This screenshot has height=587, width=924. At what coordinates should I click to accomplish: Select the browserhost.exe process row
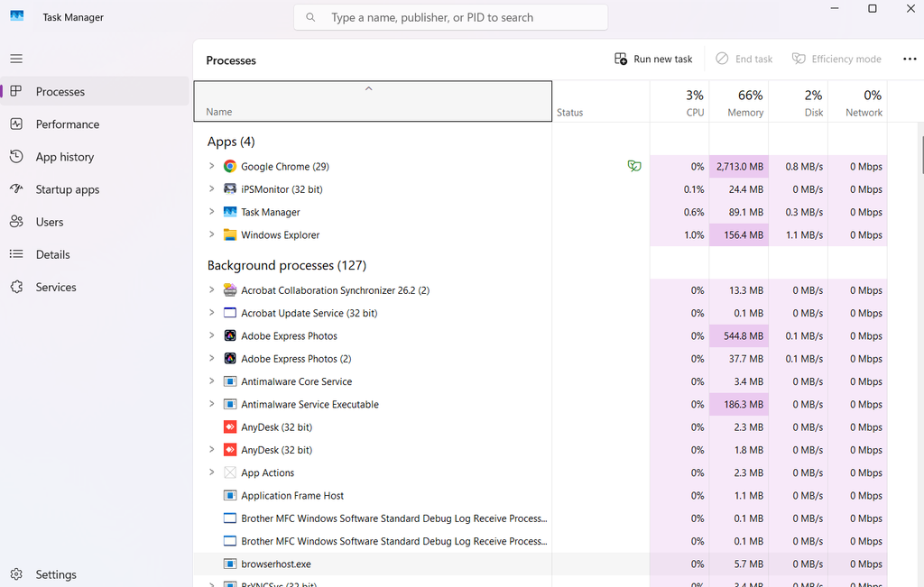point(541,564)
